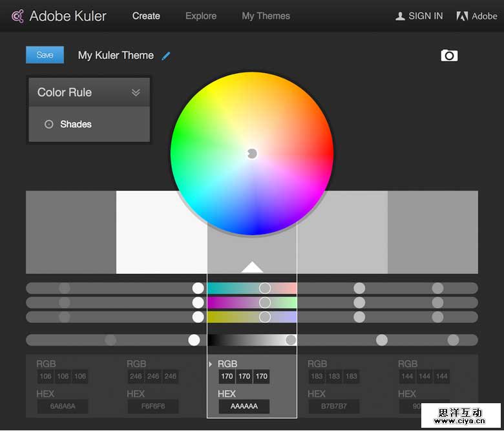
Task: Click the HEX field showing AAAAAA
Action: coord(244,406)
